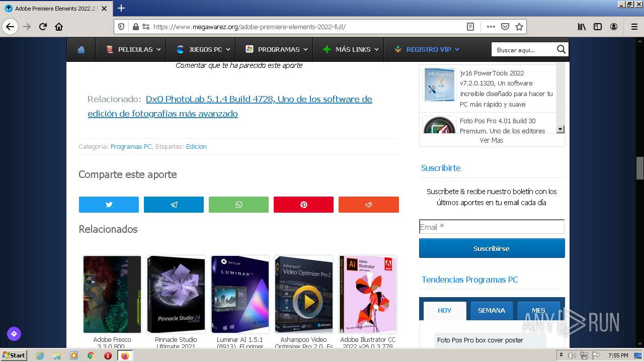Share this post on Reddit
Screen dimensions: 644x362
369,205
